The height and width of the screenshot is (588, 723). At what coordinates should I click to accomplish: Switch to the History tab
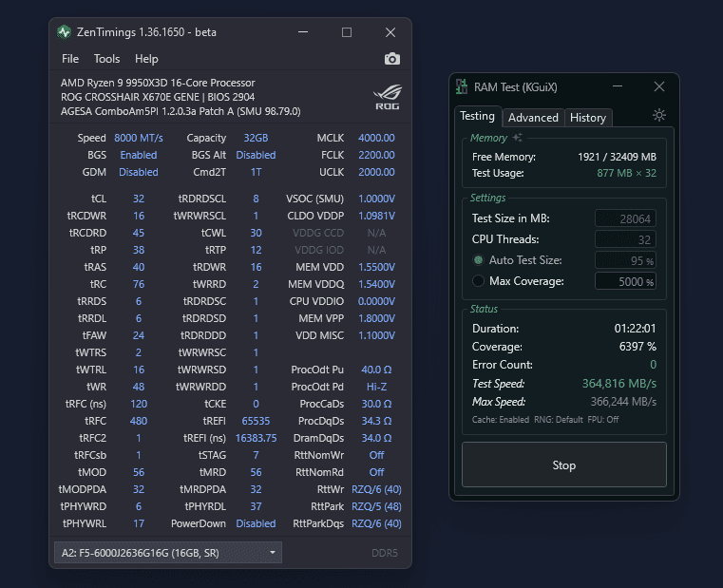pos(587,118)
